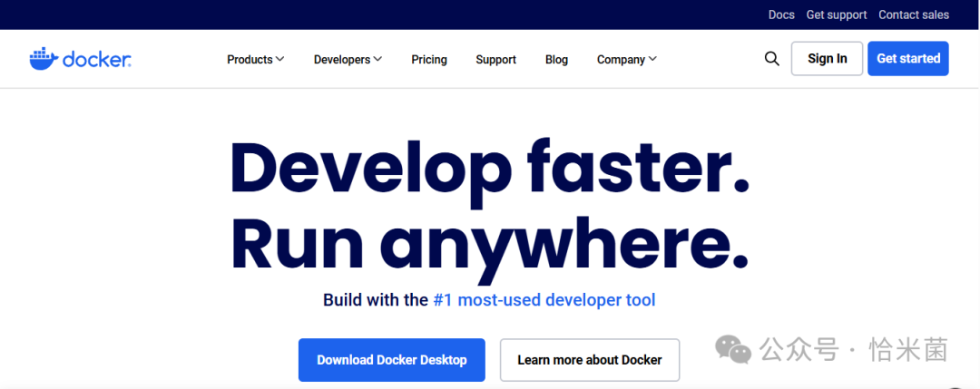Expand the Developers dropdown menu

tap(348, 59)
